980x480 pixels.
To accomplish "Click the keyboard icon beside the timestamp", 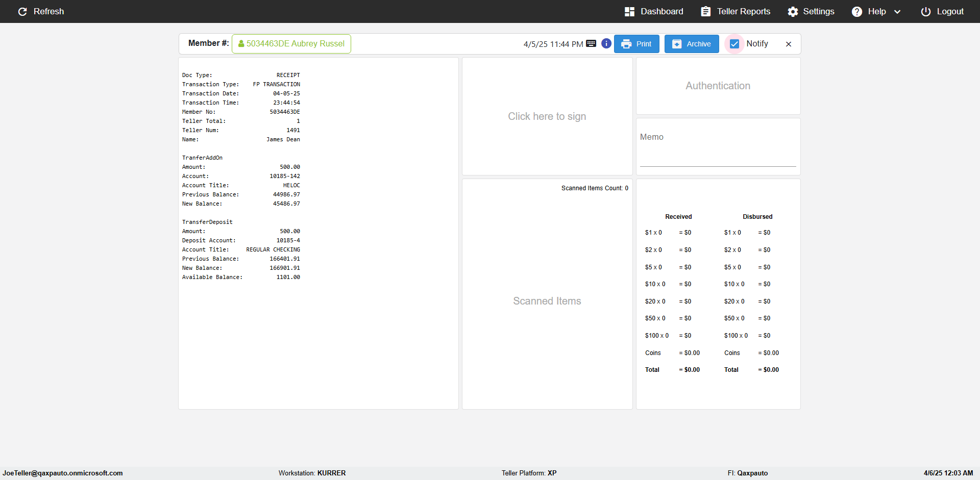I will click(591, 44).
